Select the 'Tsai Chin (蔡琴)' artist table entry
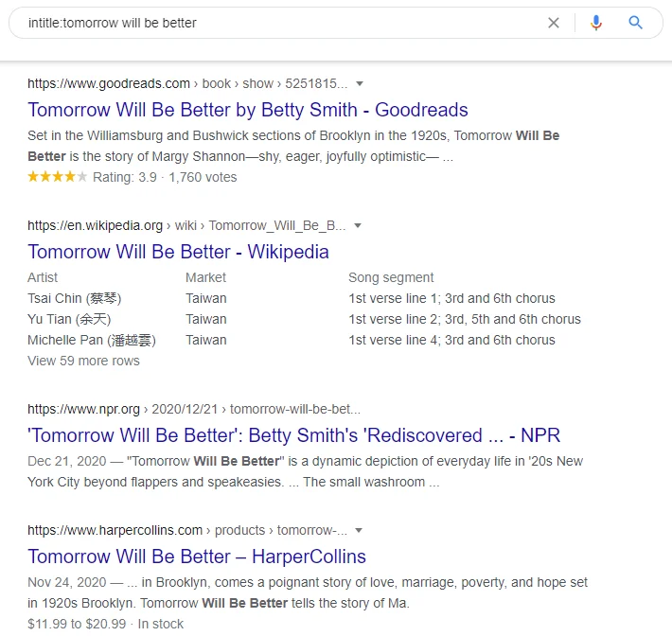 (75, 298)
